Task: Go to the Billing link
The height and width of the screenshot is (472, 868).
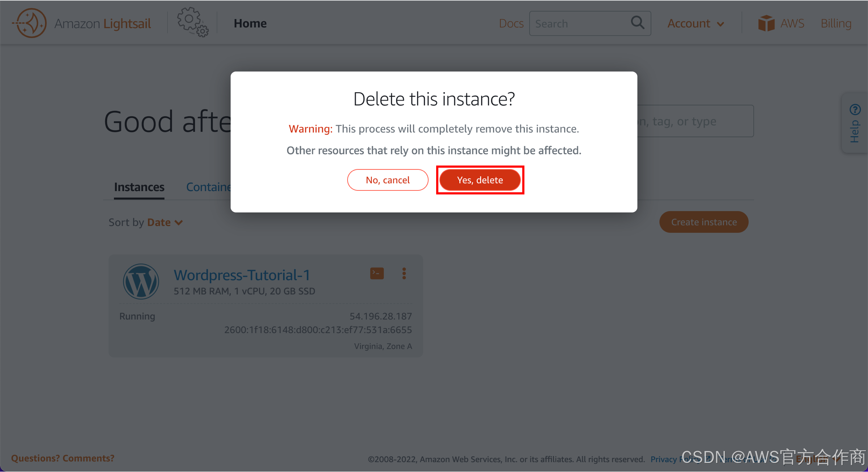Action: pos(835,23)
